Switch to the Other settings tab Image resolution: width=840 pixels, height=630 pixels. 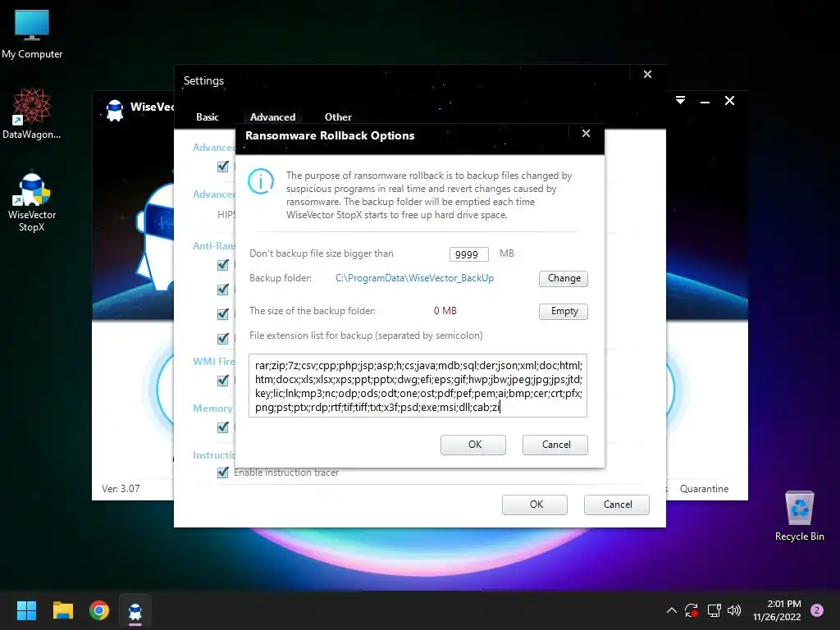coord(338,116)
